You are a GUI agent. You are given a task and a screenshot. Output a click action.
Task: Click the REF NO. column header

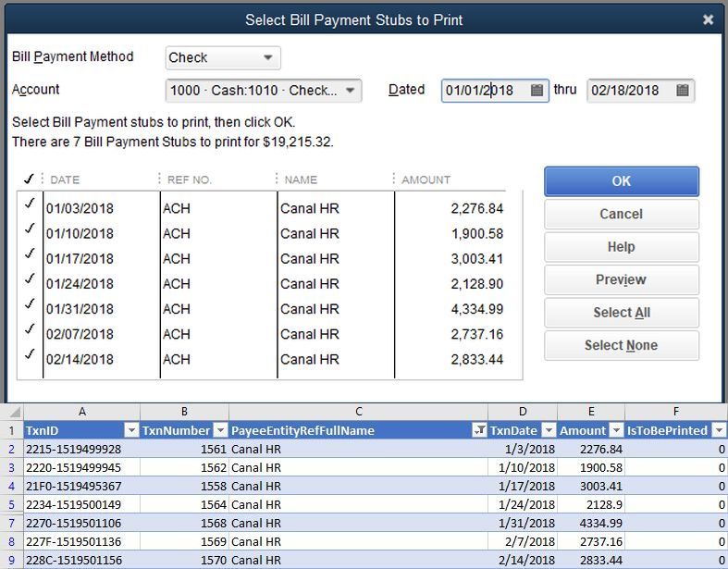click(190, 179)
